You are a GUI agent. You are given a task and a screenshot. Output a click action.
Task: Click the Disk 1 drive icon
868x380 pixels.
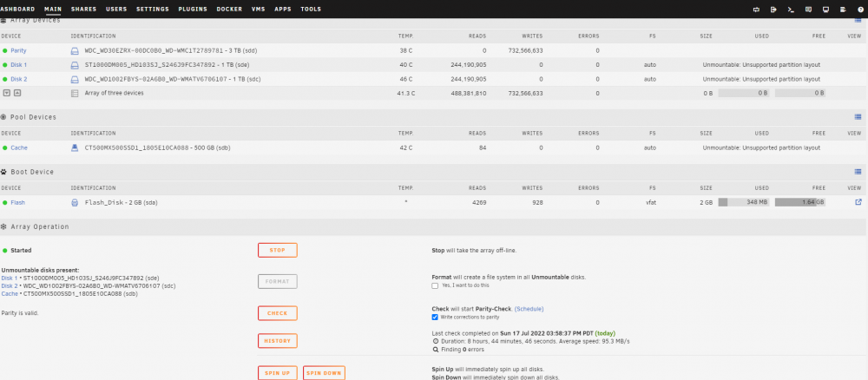tap(75, 65)
